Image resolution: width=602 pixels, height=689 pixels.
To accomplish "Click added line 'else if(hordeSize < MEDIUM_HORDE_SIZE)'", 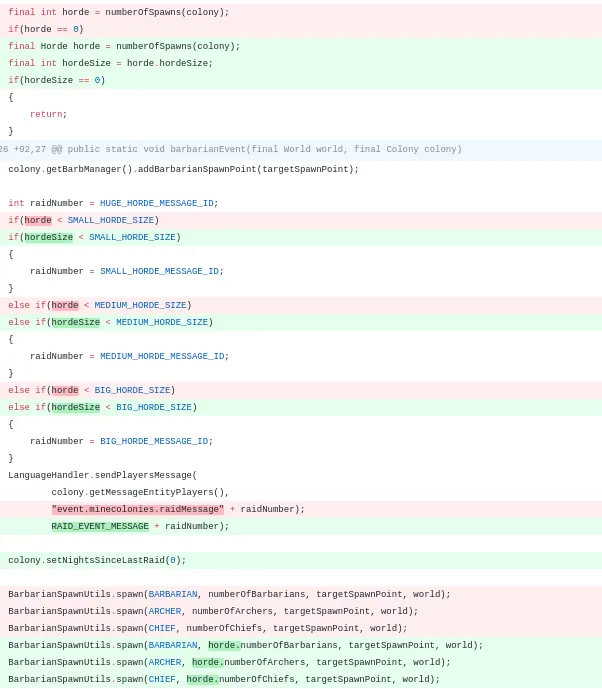I will 301,322.
